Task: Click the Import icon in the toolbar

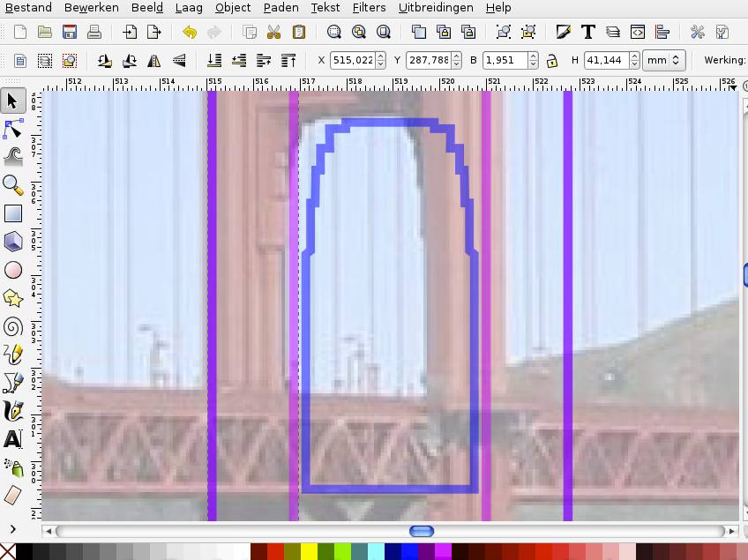Action: (130, 32)
